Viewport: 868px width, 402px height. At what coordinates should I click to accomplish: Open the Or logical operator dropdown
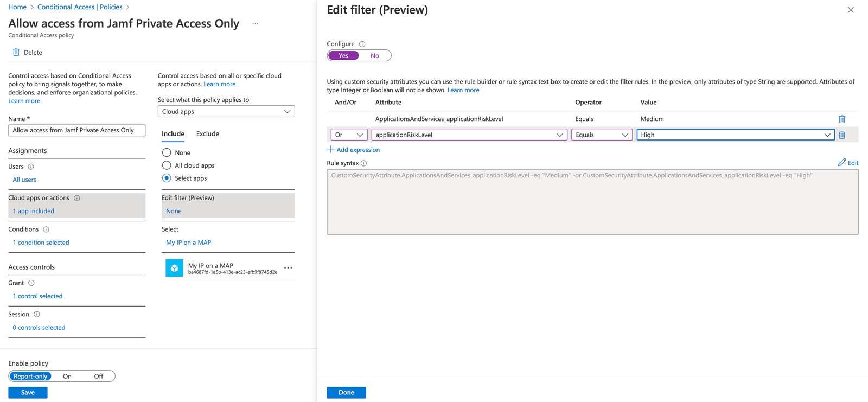349,135
